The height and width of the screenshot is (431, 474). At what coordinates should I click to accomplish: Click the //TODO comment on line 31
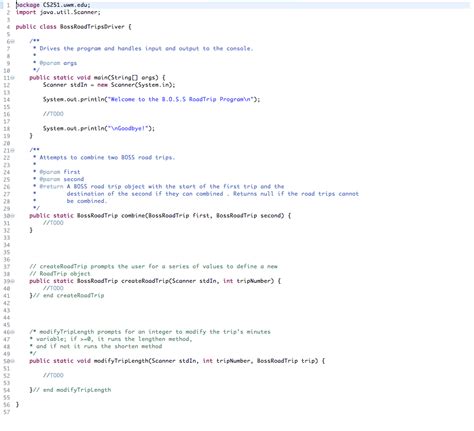point(53,223)
